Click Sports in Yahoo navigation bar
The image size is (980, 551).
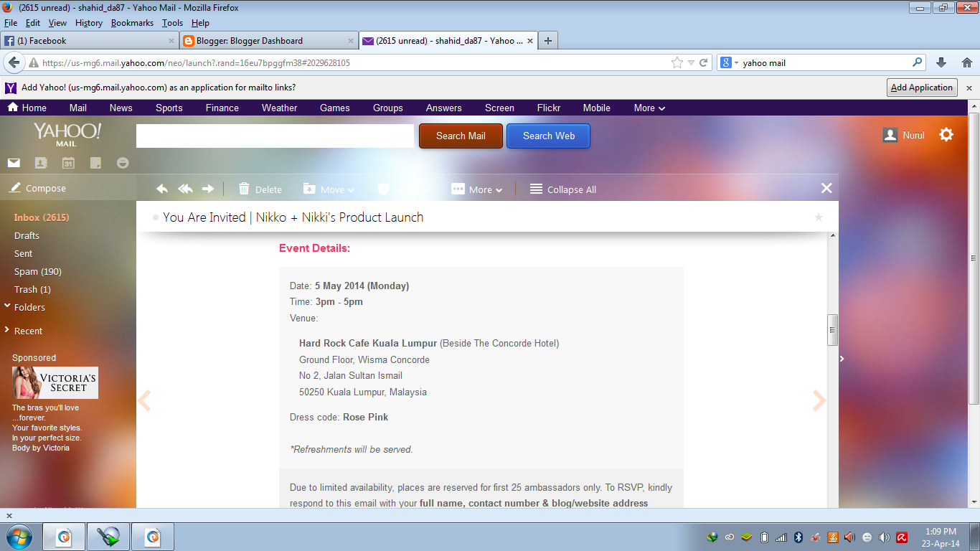tap(169, 108)
